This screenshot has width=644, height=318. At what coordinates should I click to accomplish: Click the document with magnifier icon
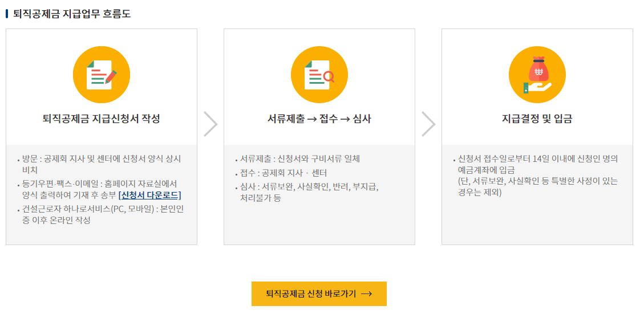pyautogui.click(x=319, y=75)
